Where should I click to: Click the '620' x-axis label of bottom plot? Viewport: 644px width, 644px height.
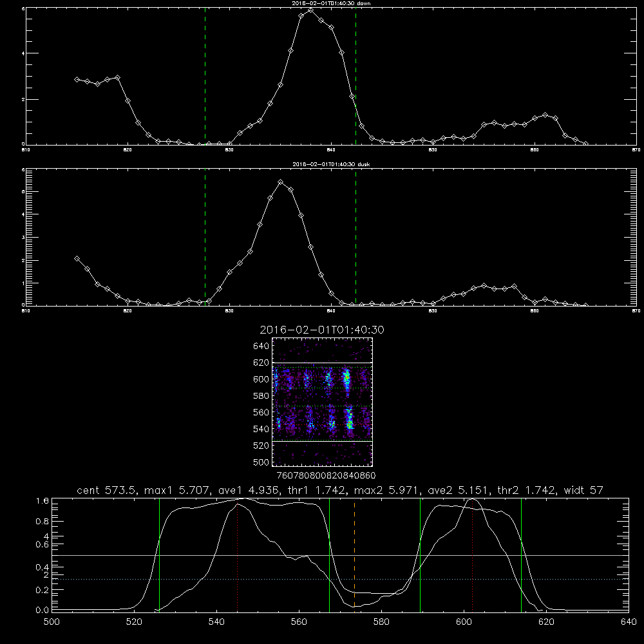546,622
